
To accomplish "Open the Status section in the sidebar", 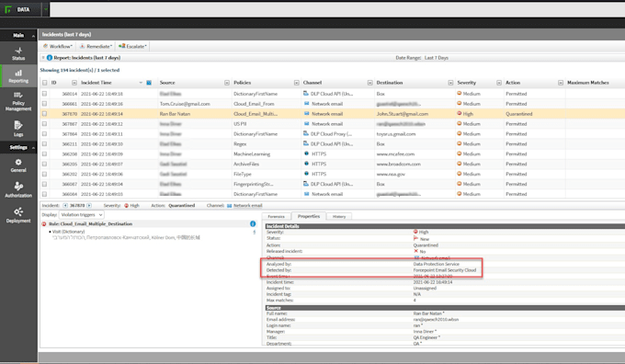I will tap(18, 53).
